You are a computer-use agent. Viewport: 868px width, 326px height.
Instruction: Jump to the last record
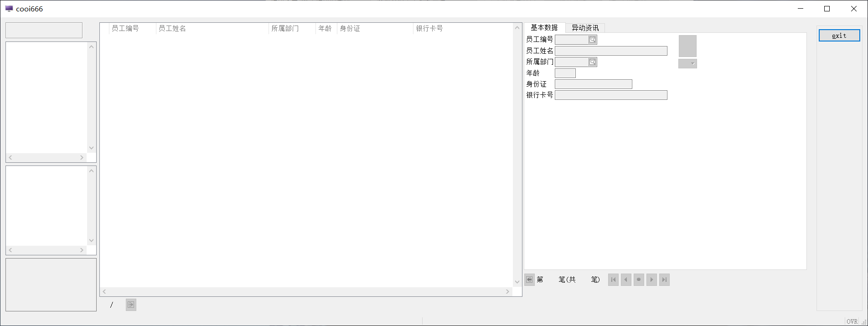click(x=664, y=279)
